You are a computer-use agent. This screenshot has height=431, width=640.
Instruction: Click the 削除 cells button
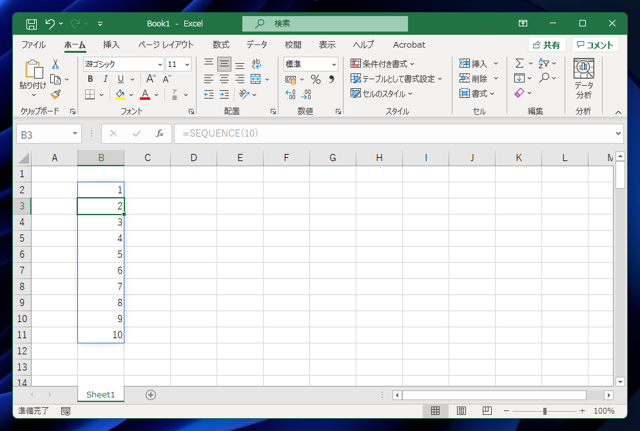coord(473,78)
